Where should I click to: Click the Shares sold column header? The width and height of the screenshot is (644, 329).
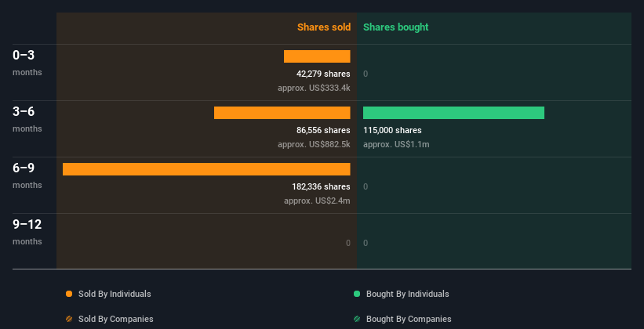point(324,27)
